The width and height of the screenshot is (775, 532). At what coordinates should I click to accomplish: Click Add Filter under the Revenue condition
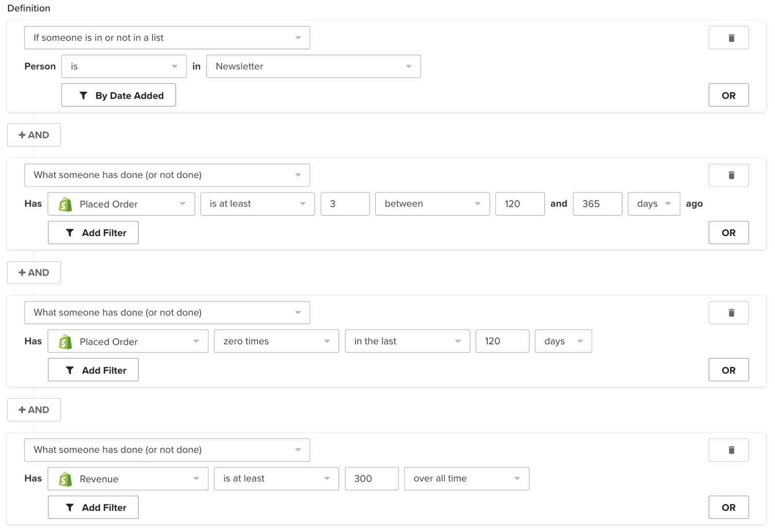(93, 507)
